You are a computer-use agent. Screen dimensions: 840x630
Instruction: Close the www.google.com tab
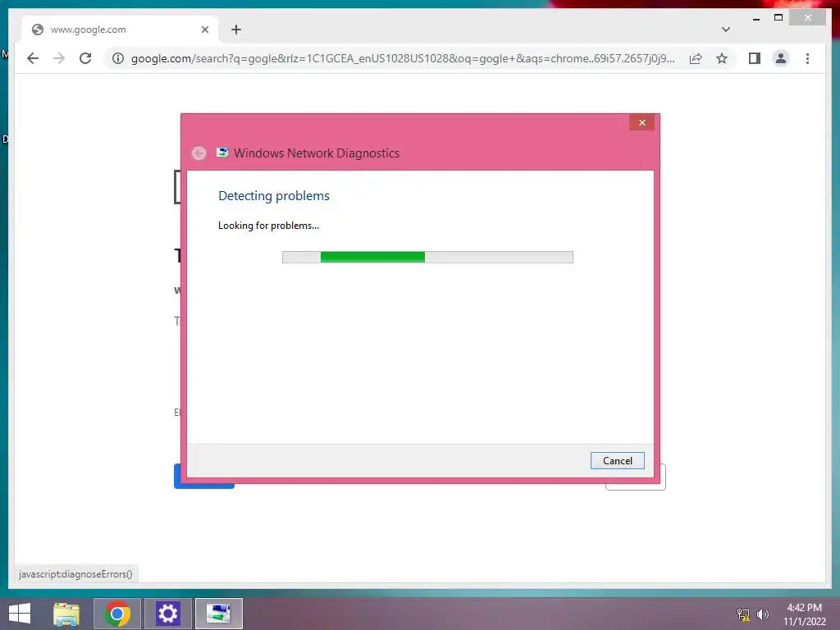point(204,30)
